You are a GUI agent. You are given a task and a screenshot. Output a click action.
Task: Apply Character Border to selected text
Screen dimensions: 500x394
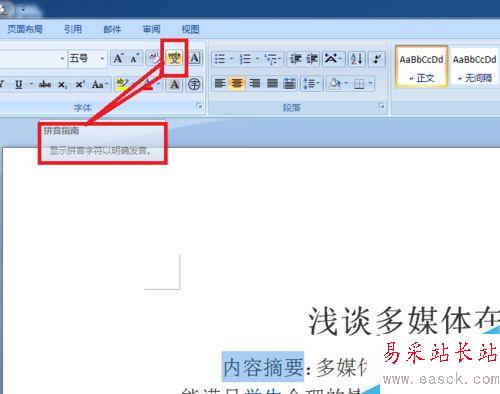[195, 58]
